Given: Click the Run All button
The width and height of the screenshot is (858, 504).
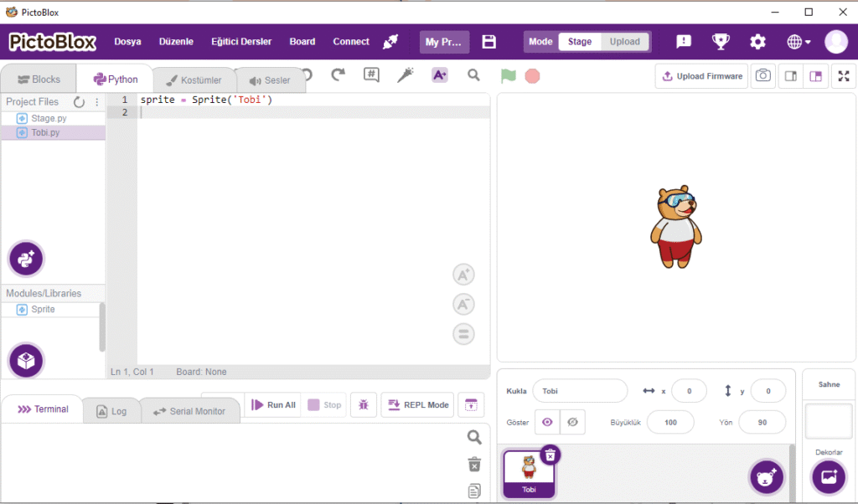Looking at the screenshot, I should point(273,405).
